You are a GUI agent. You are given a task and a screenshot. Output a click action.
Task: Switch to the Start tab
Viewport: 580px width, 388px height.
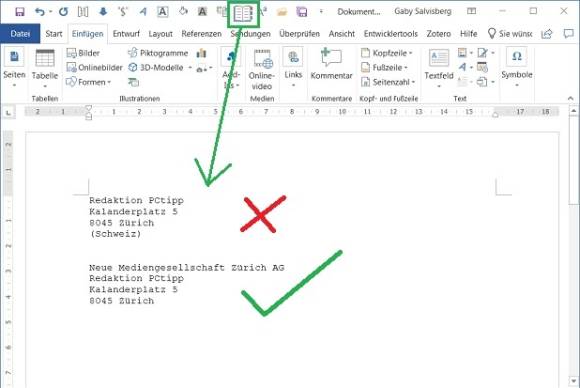click(54, 34)
